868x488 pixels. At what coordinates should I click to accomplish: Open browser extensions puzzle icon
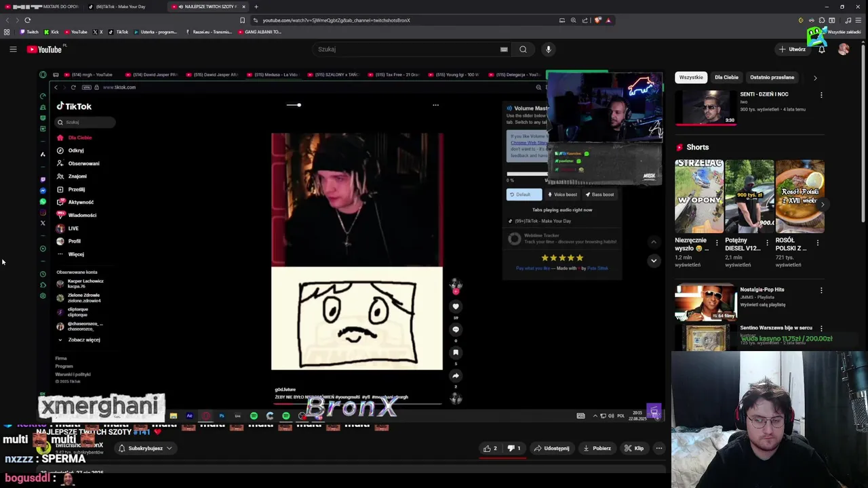(x=822, y=20)
